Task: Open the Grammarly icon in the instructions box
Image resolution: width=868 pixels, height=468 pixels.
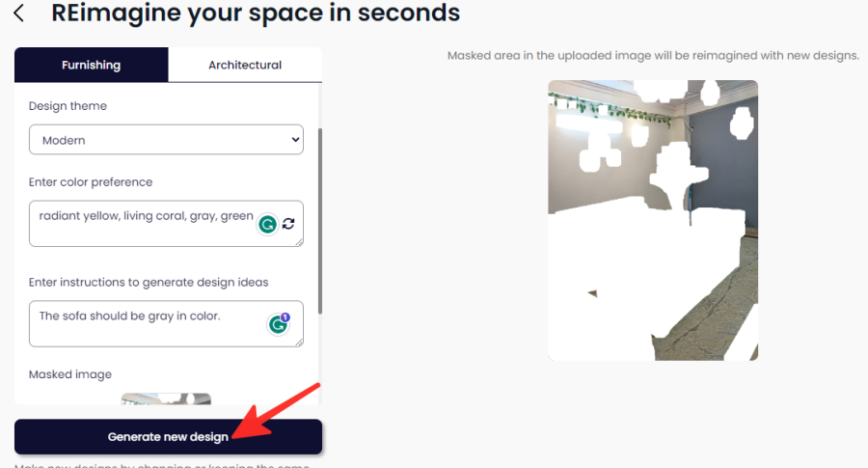Action: [x=278, y=324]
